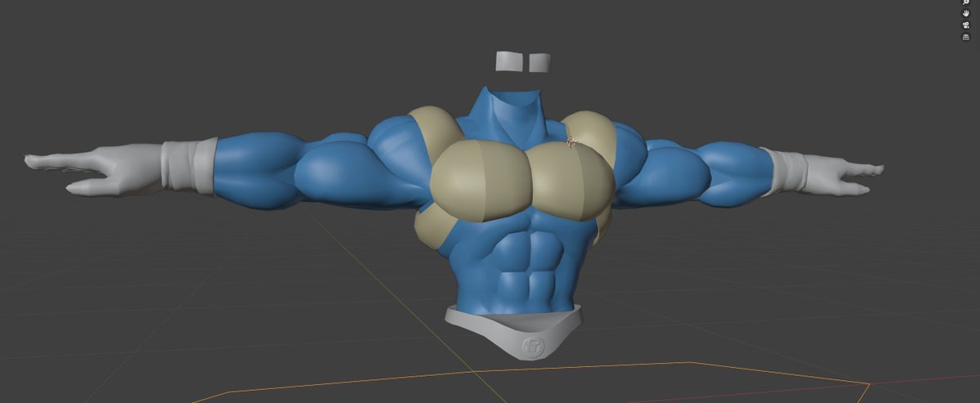980x403 pixels.
Task: Click the zoom magnifier viewport icon
Action: pos(965,2)
